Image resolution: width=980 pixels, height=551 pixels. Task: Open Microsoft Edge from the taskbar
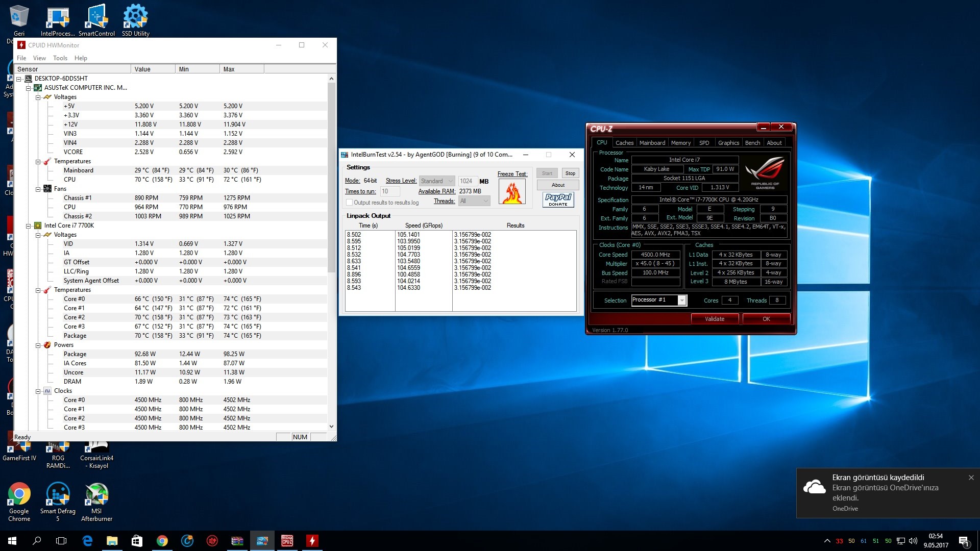pyautogui.click(x=87, y=541)
